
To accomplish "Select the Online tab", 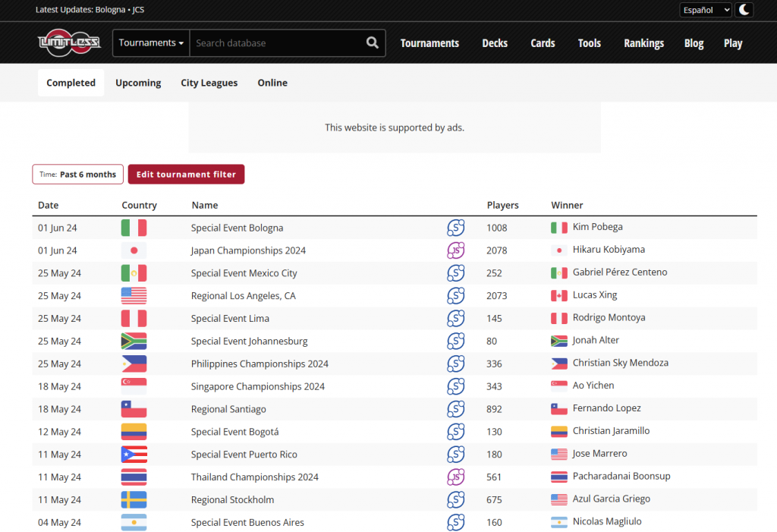I will [272, 83].
